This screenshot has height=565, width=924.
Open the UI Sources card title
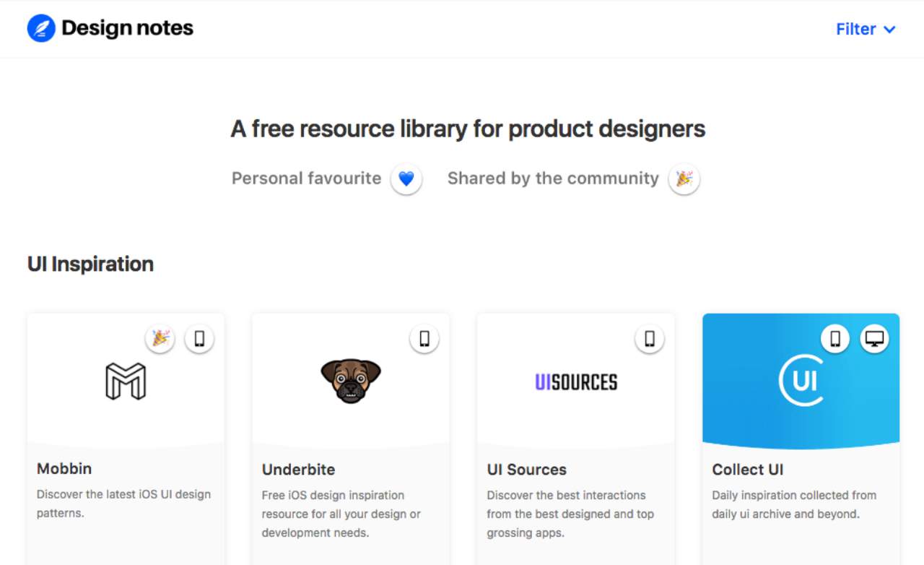(x=527, y=469)
